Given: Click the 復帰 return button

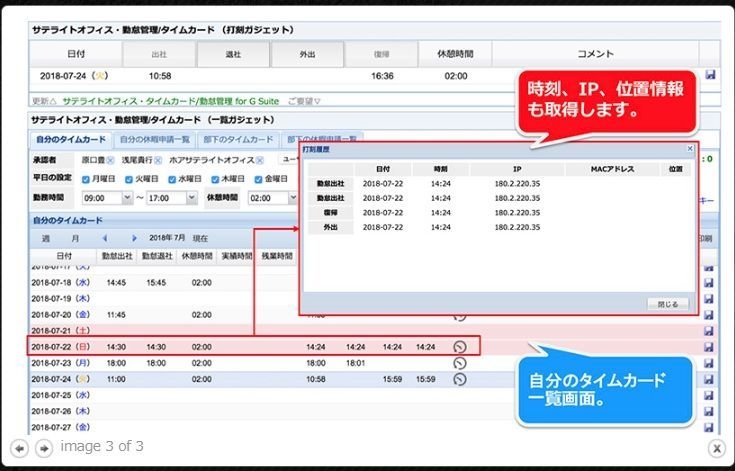Looking at the screenshot, I should click(x=381, y=54).
